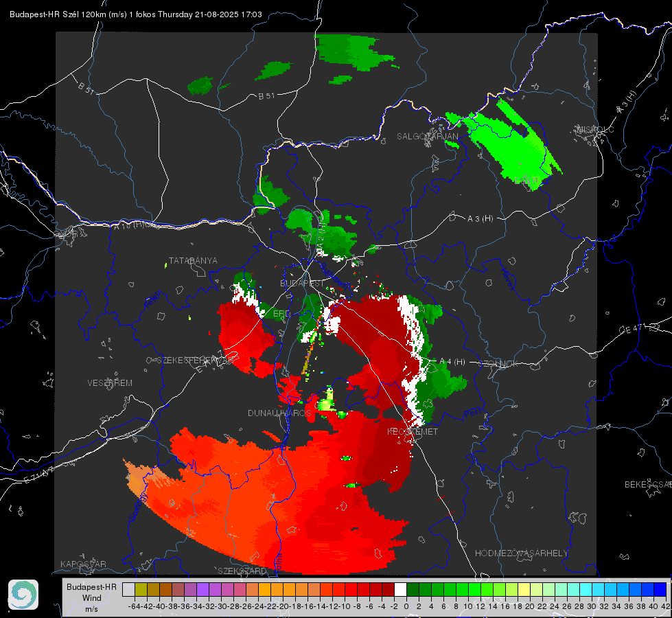Click the KECSKEMET city label
This screenshot has height=618, width=672.
[x=413, y=431]
